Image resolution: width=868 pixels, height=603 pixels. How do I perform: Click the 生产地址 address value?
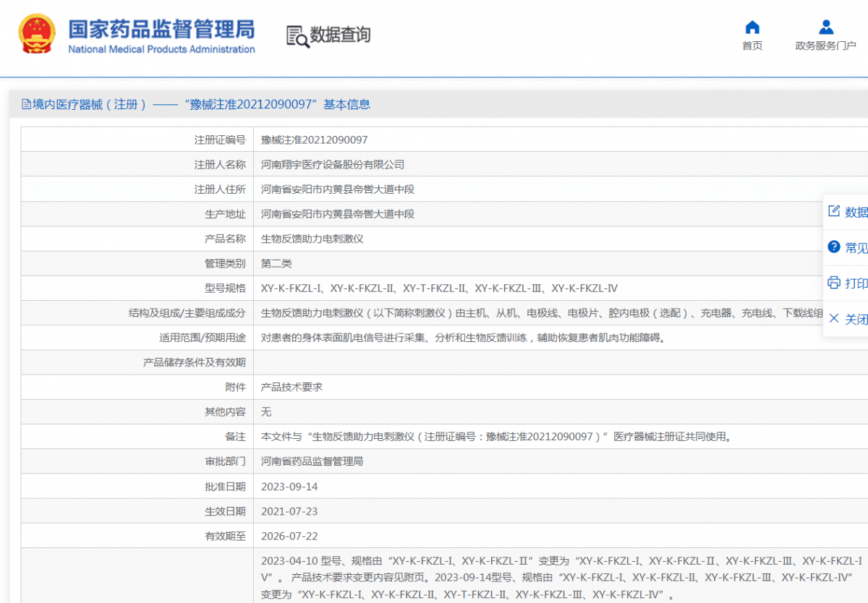tap(338, 214)
